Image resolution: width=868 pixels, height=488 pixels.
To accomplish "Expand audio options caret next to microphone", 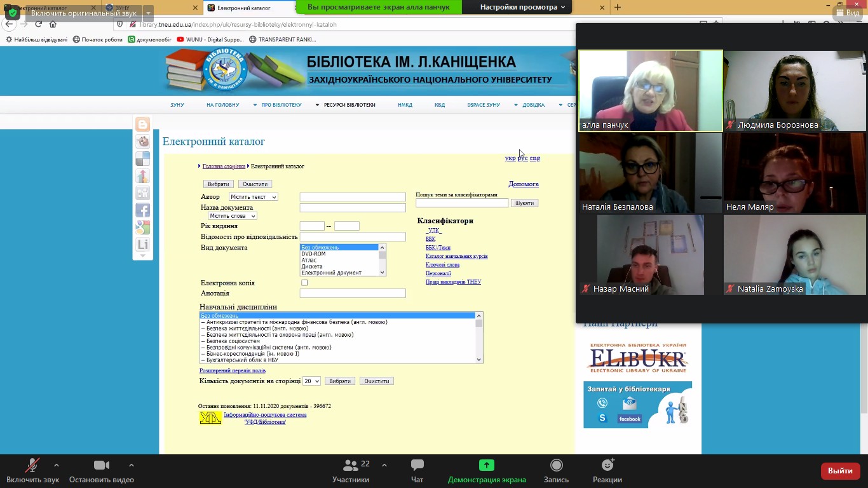I will pos(57,465).
